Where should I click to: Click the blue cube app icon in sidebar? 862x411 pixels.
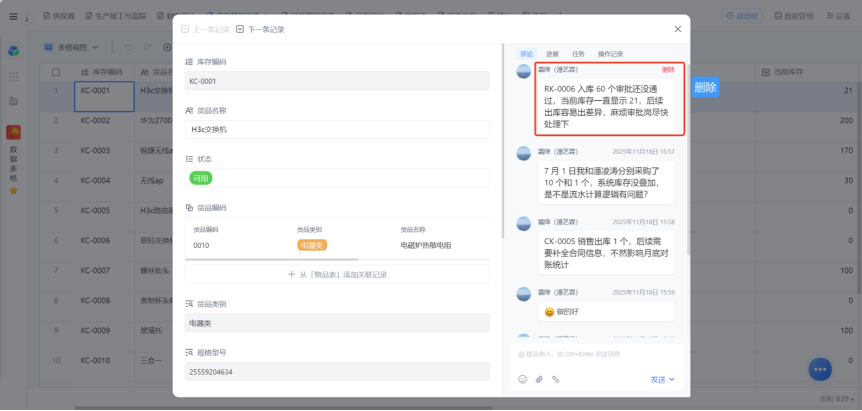[14, 51]
